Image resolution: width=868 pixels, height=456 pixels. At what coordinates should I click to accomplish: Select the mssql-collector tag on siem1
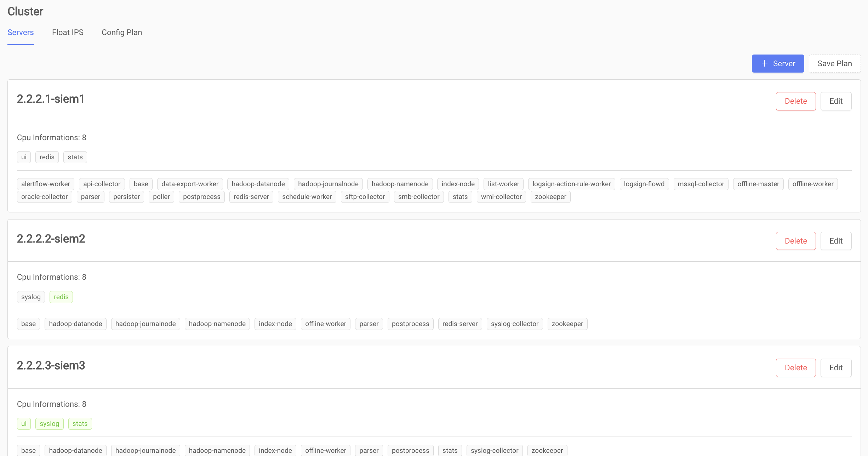coord(700,184)
